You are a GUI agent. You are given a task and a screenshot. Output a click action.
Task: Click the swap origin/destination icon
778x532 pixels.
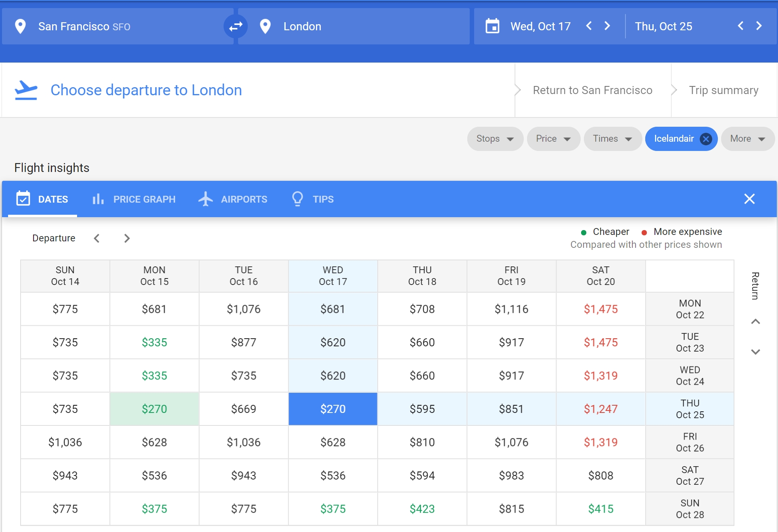click(236, 26)
